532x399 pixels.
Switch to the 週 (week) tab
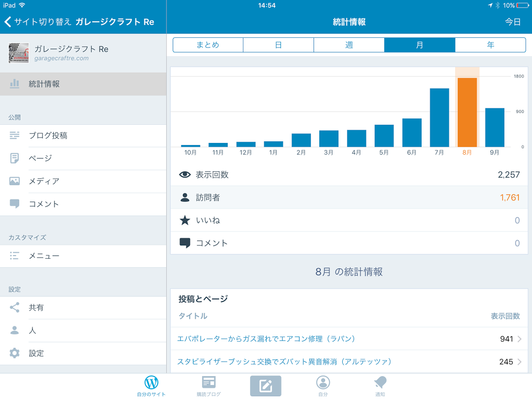coord(349,45)
